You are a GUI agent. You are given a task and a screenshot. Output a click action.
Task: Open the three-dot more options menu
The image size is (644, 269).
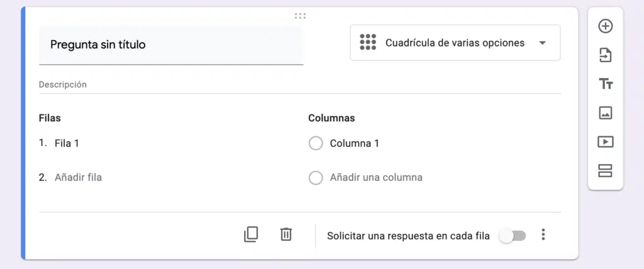point(543,235)
